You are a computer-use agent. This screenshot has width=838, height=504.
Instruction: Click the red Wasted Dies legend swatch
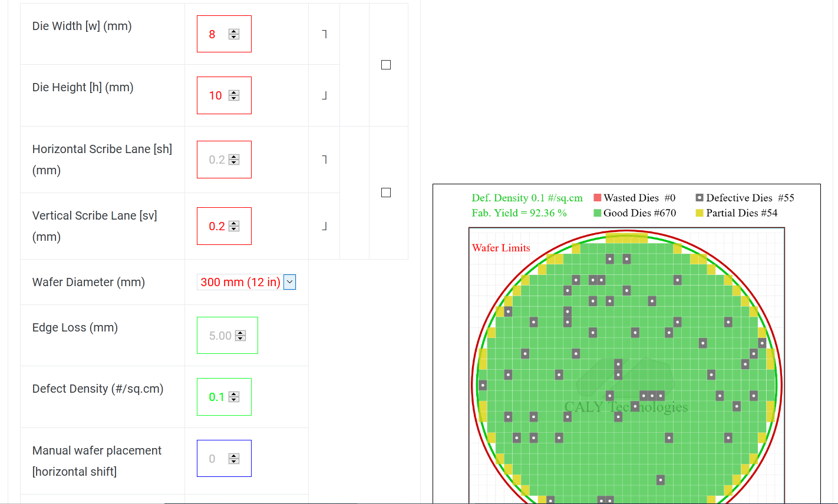click(598, 198)
